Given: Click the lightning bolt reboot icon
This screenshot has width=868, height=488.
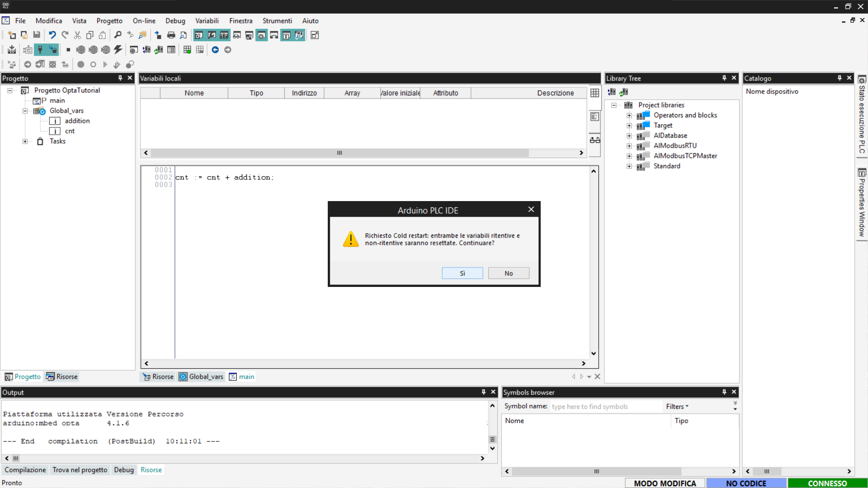Looking at the screenshot, I should tap(118, 50).
